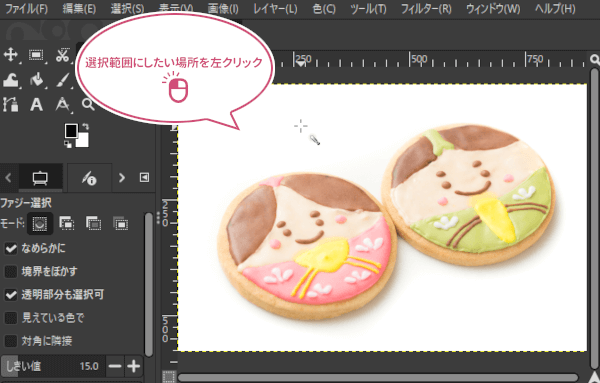The image size is (600, 383).
Task: Open the ウィンドウ(W) menu
Action: [x=493, y=8]
